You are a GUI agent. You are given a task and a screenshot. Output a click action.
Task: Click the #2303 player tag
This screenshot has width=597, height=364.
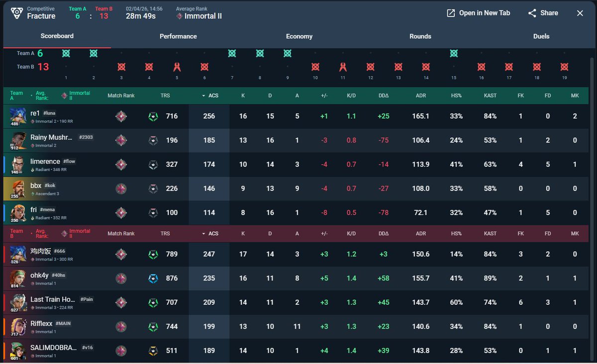(x=86, y=137)
